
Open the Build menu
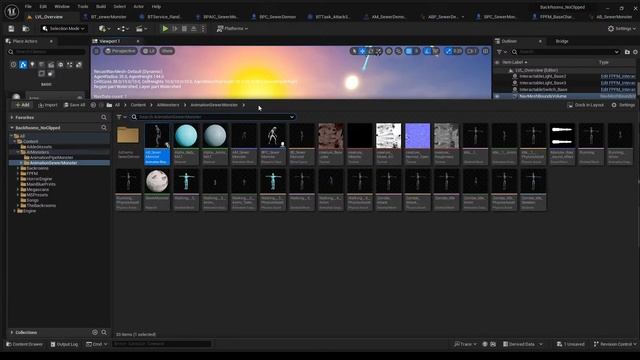(101, 7)
